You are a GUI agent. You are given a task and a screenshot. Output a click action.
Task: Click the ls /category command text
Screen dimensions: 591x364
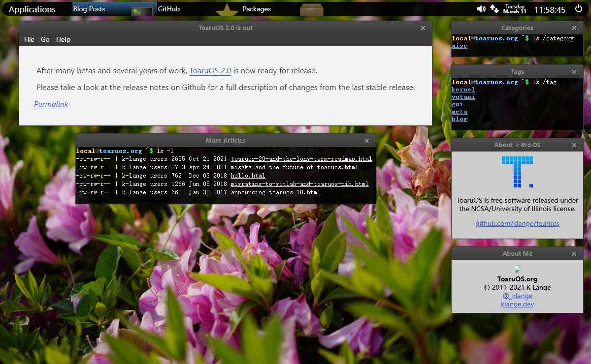[553, 38]
